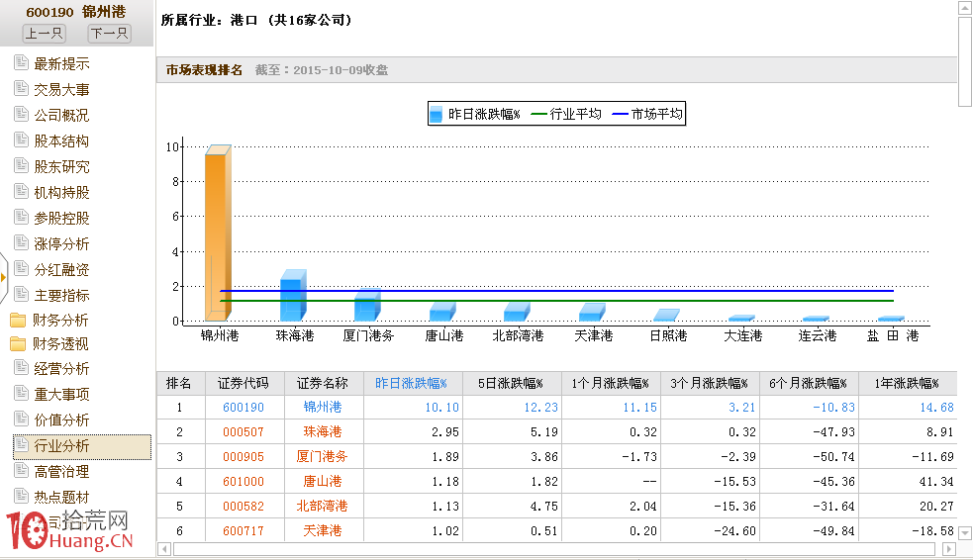Open the 主要指标 document icon
973x560 pixels.
click(21, 295)
